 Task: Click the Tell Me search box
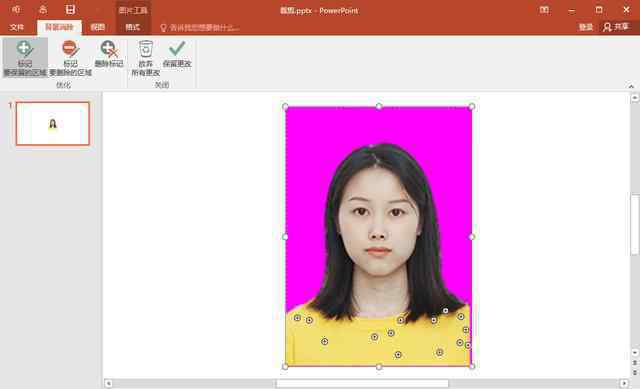tap(200, 28)
